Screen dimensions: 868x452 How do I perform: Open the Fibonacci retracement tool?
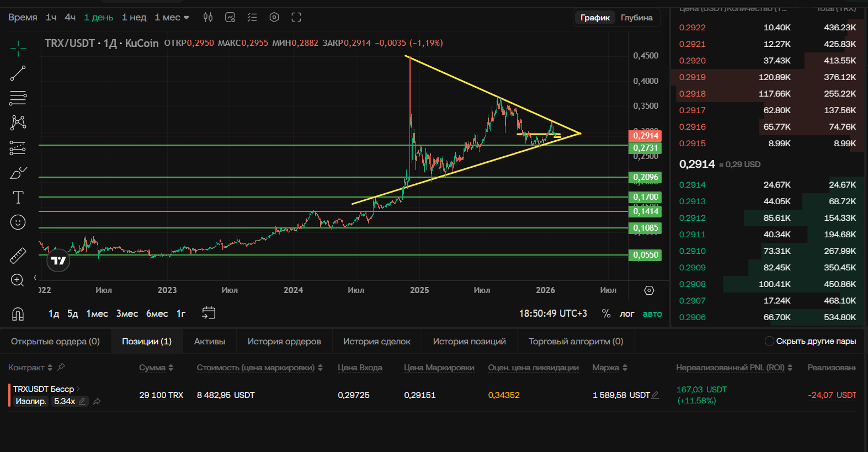[18, 98]
